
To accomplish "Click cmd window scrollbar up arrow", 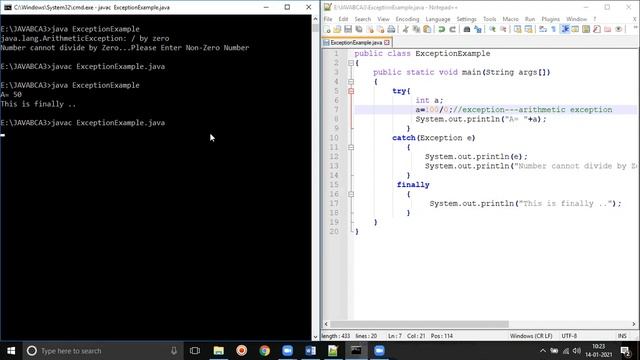I will click(x=315, y=19).
